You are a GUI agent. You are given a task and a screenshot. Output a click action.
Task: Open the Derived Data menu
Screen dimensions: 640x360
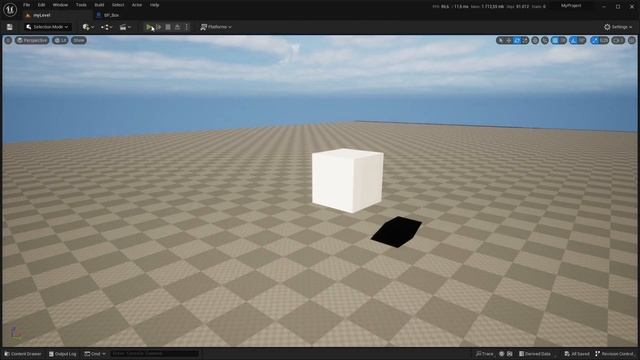(x=535, y=354)
